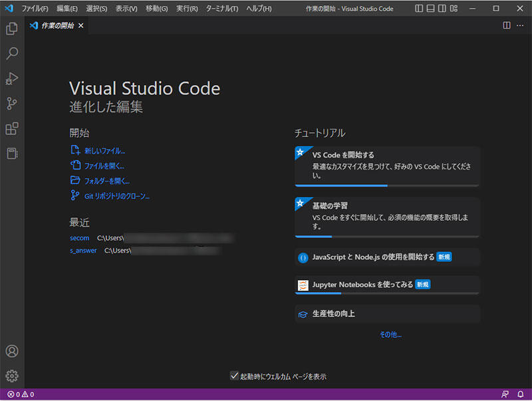Screen dimensions: 532x401
Task: Open the editor More Actions ellipsis
Action: 520,25
